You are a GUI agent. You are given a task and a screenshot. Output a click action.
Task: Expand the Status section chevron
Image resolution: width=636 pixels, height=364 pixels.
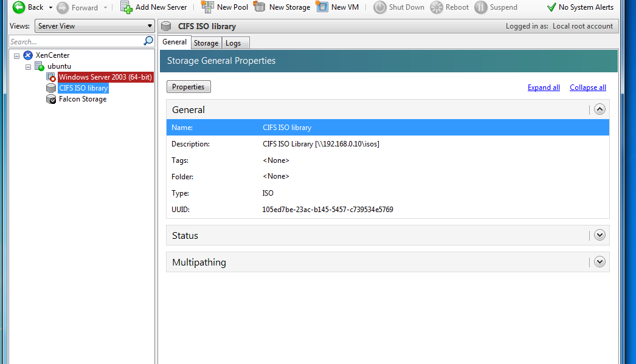point(600,235)
